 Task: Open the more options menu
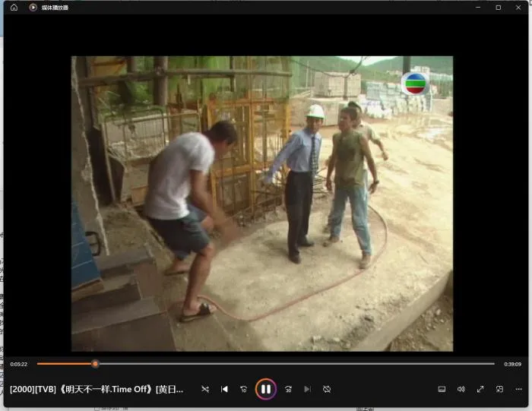pyautogui.click(x=519, y=389)
